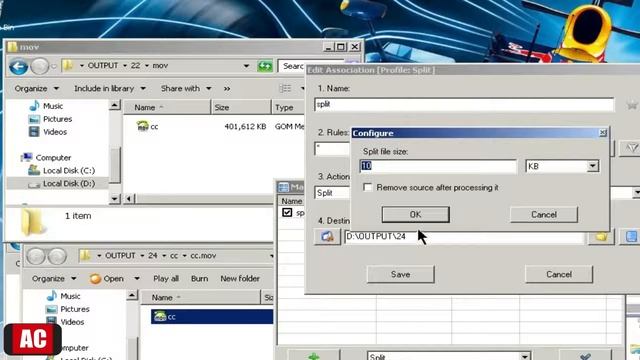Click the 401,612 KB size value

coord(245,127)
